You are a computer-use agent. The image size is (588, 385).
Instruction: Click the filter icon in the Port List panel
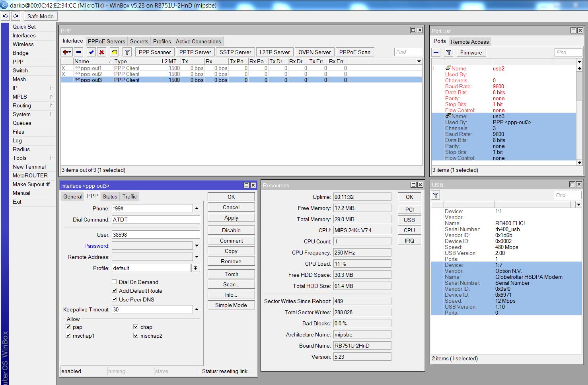(x=448, y=52)
